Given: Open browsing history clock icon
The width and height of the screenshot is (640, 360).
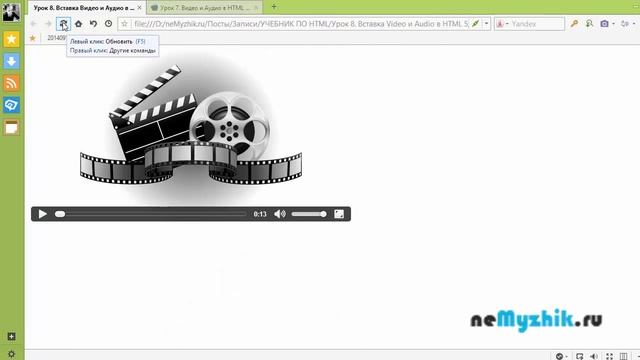Looking at the screenshot, I should [108, 24].
